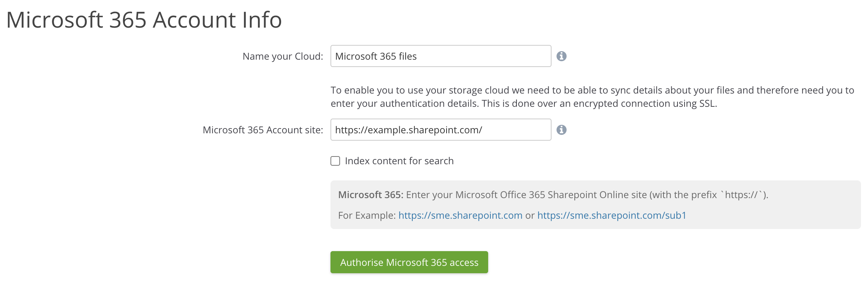Open the https://sme.sharepoint.com example link
Screen dimensions: 868x285
coord(460,215)
